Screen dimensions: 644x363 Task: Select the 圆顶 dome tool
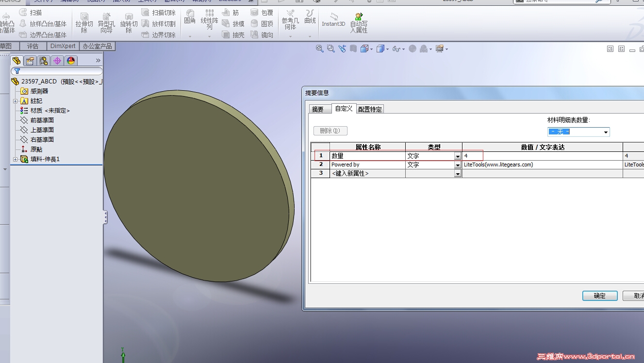(x=262, y=24)
